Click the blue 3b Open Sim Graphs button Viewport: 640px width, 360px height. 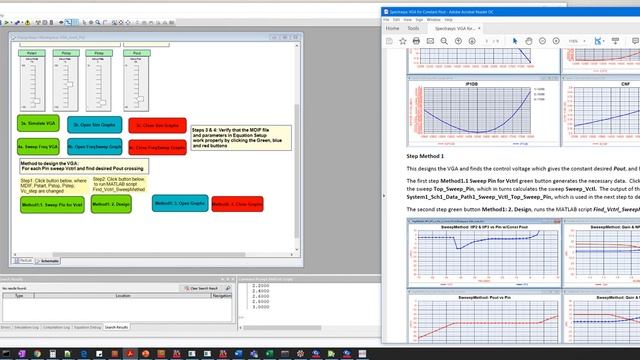95,125
